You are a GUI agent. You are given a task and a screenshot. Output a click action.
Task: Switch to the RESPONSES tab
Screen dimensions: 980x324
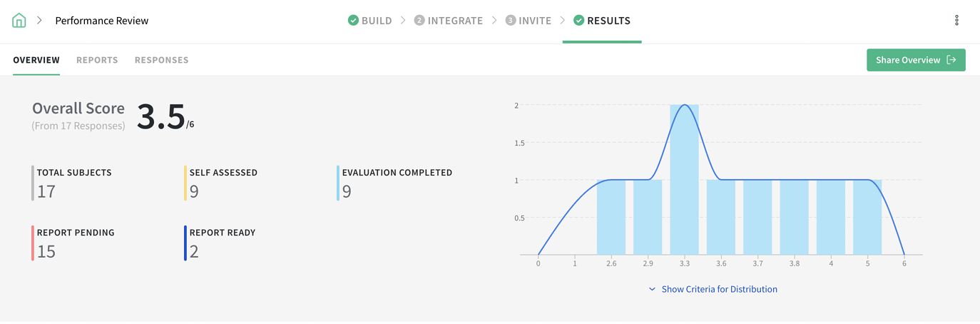[162, 60]
